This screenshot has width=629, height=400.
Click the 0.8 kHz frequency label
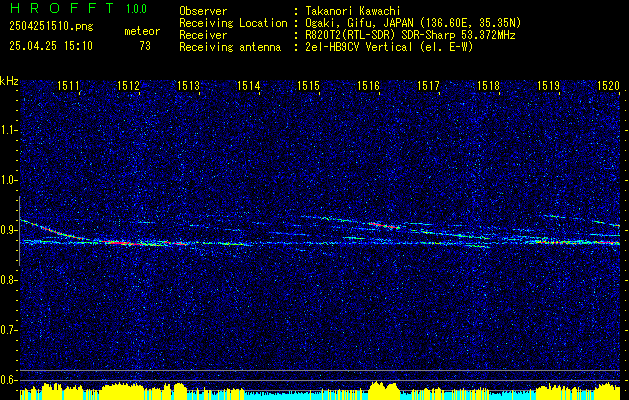[8, 280]
